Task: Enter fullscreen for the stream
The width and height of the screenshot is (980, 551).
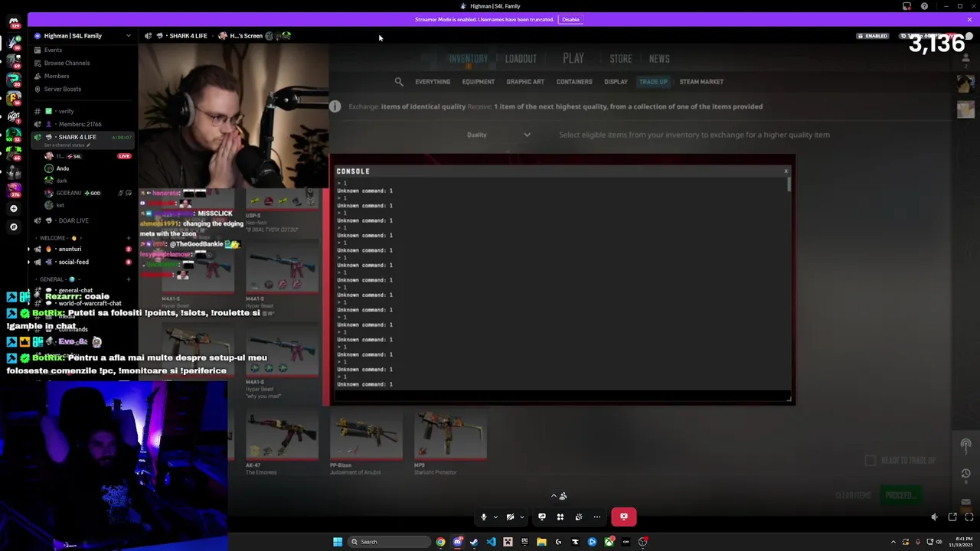Action: pyautogui.click(x=969, y=517)
